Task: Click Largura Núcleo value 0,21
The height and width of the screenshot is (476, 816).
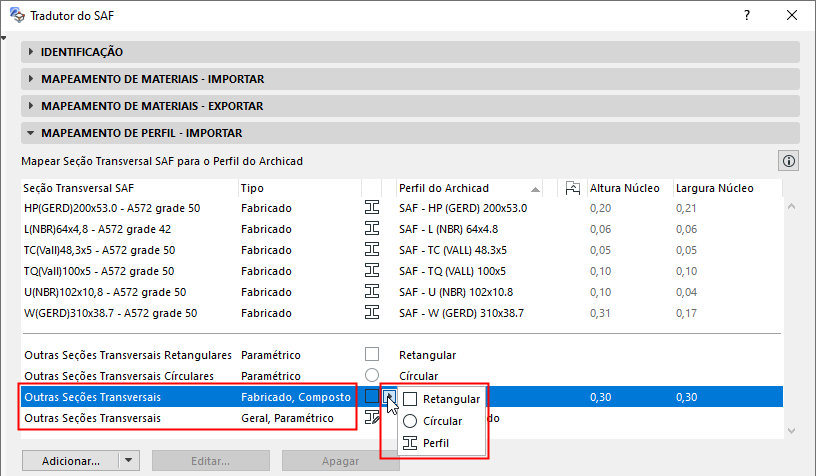Action: [686, 208]
